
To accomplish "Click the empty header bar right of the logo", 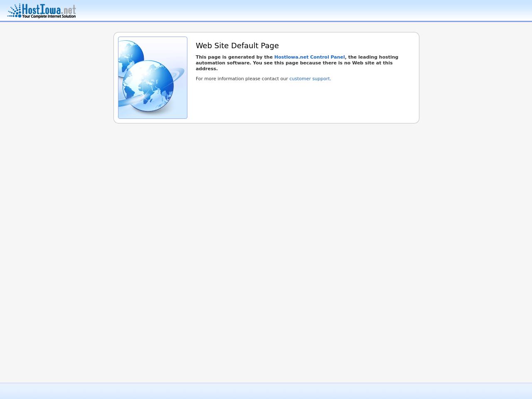I will [291, 10].
